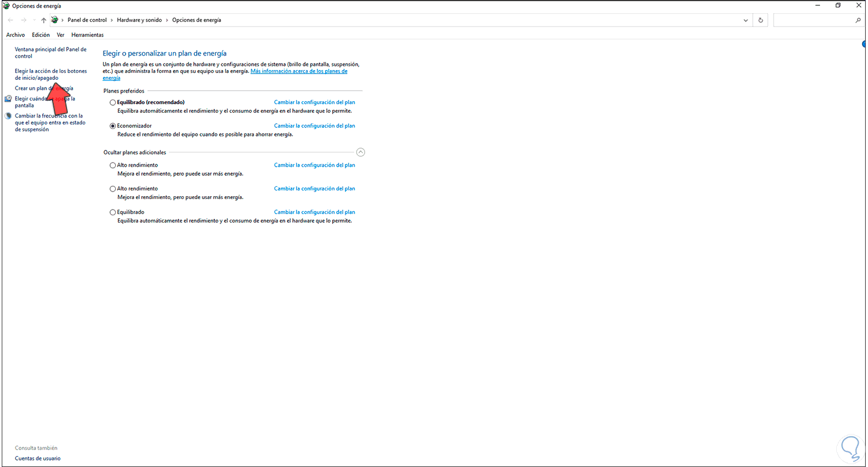Screen dimensions: 868x467
Task: Select the bottom 'Equilibrado' power plan
Action: (x=112, y=212)
